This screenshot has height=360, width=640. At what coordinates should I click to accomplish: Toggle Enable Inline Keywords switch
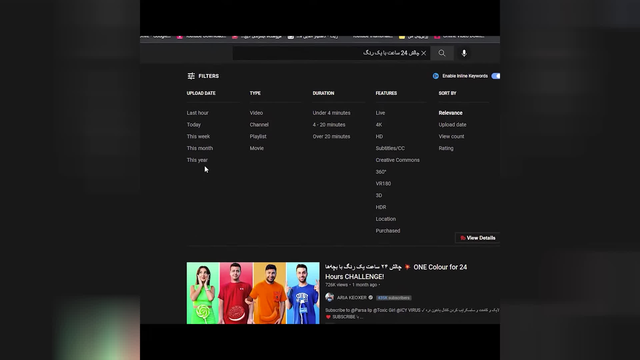pos(496,76)
